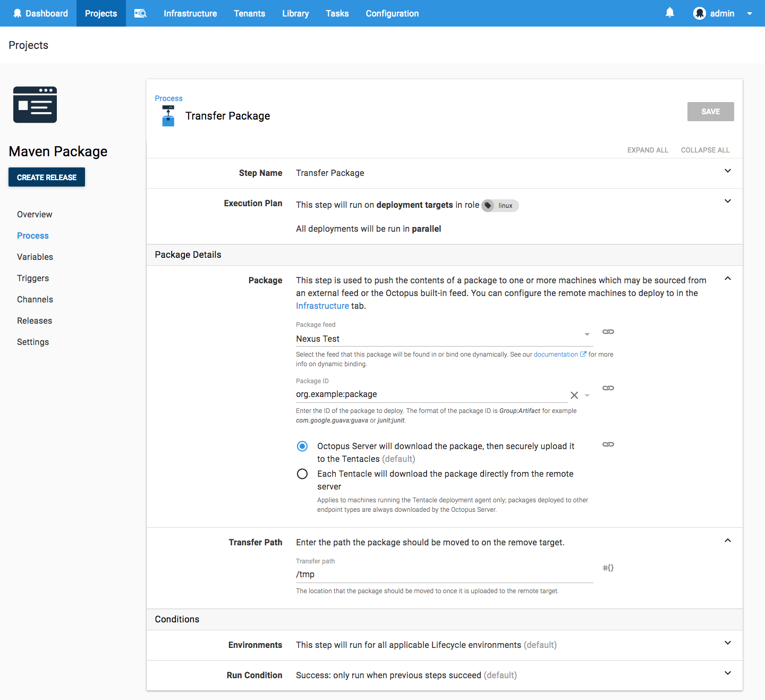
Task: Click the admin user avatar icon
Action: 700,13
